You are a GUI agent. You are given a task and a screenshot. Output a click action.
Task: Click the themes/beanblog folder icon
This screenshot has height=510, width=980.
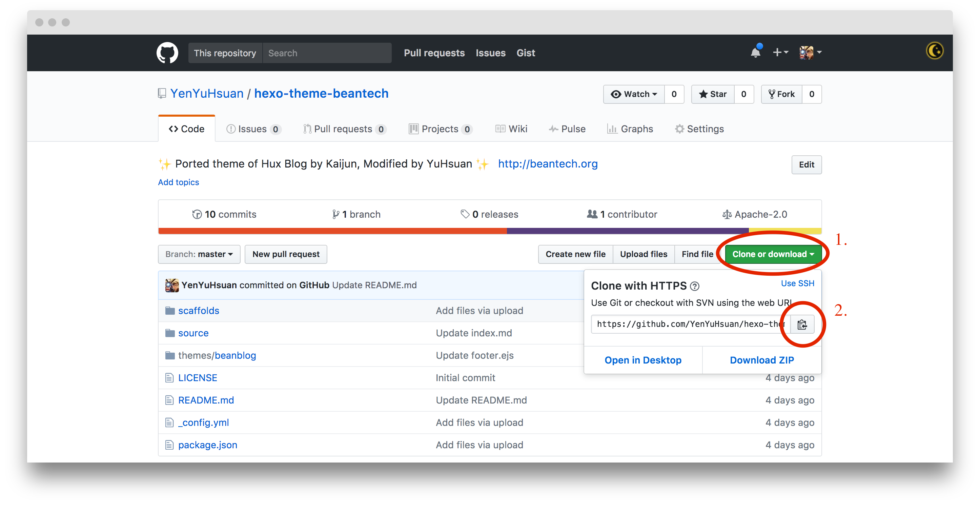pyautogui.click(x=170, y=355)
